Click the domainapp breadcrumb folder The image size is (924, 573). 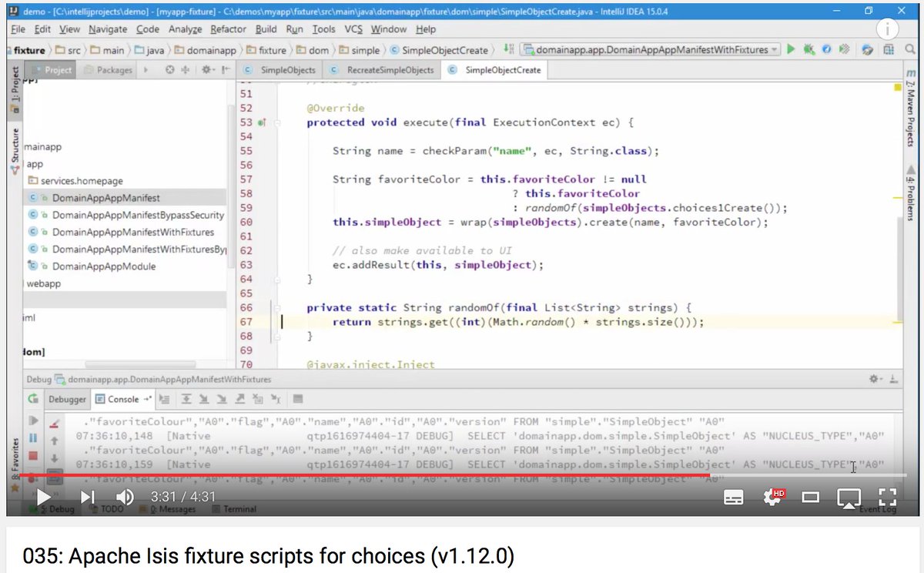[206, 50]
